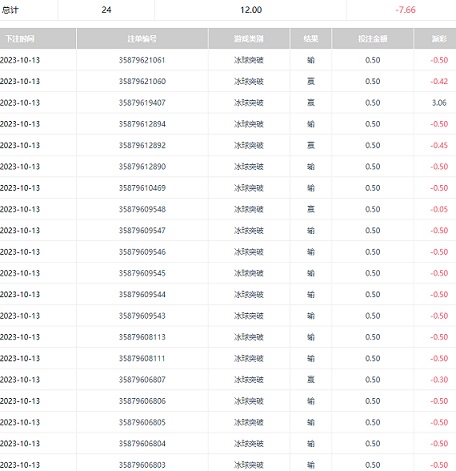Image resolution: width=456 pixels, height=471 pixels.
Task: Open order number 35879619407
Action: point(142,103)
